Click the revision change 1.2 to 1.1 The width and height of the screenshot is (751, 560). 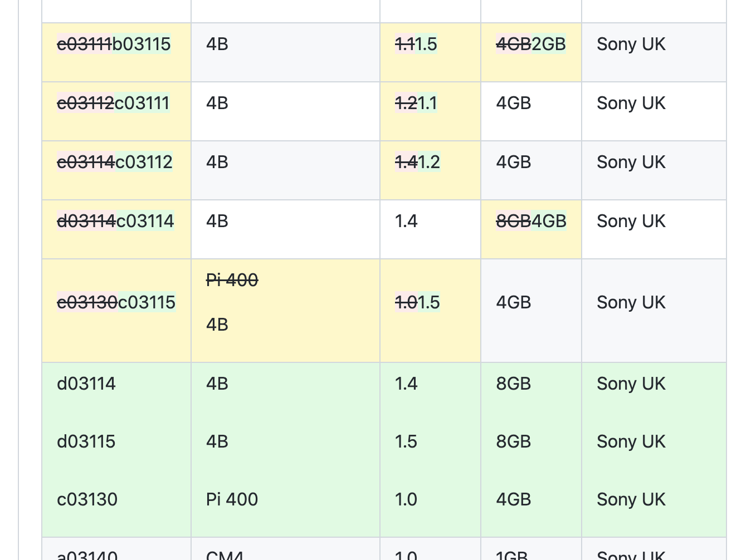[x=416, y=103]
